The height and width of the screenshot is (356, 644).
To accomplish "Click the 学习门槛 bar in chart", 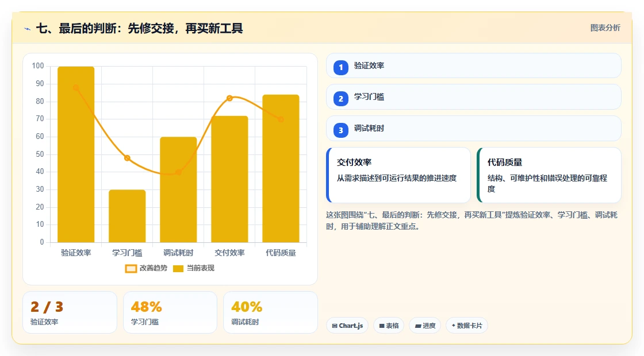I will click(x=127, y=216).
